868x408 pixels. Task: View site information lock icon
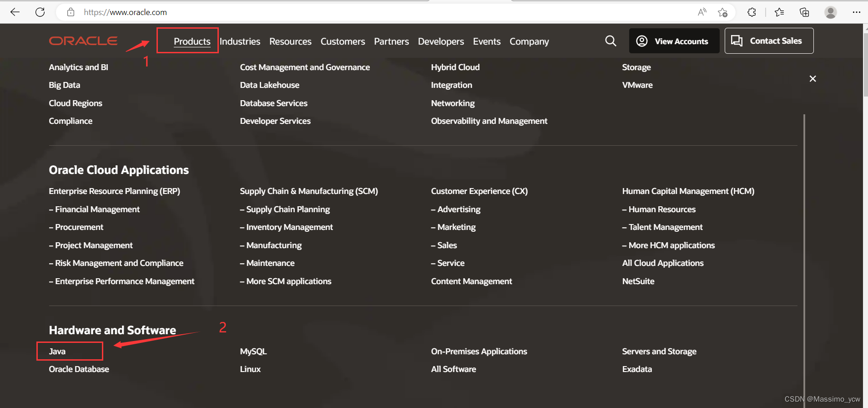coord(71,12)
